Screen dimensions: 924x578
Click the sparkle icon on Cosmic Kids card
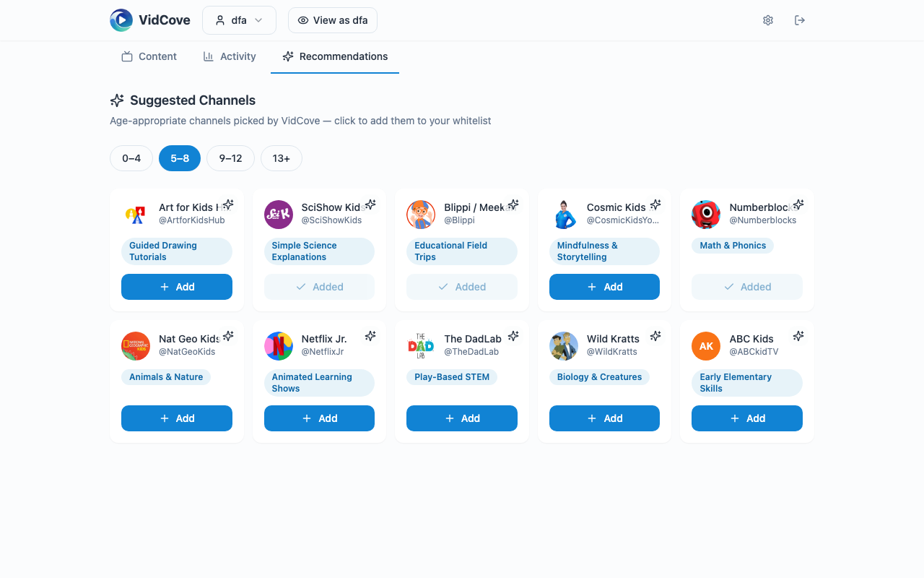pyautogui.click(x=655, y=204)
